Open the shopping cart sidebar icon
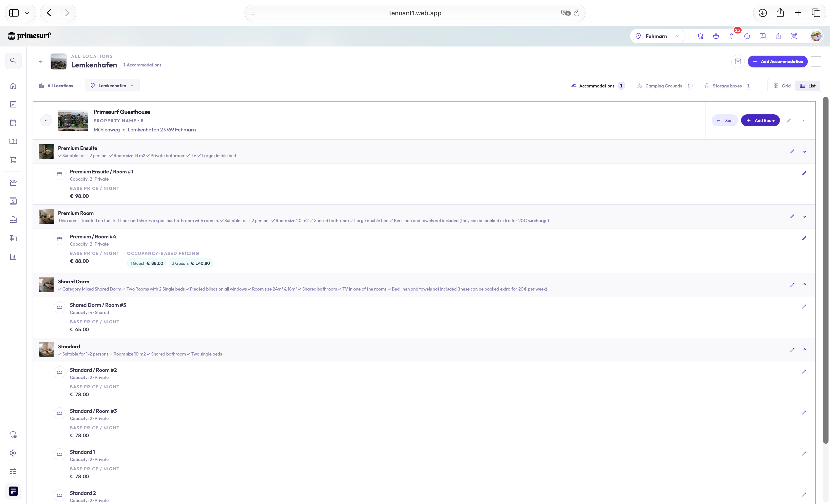 click(13, 160)
